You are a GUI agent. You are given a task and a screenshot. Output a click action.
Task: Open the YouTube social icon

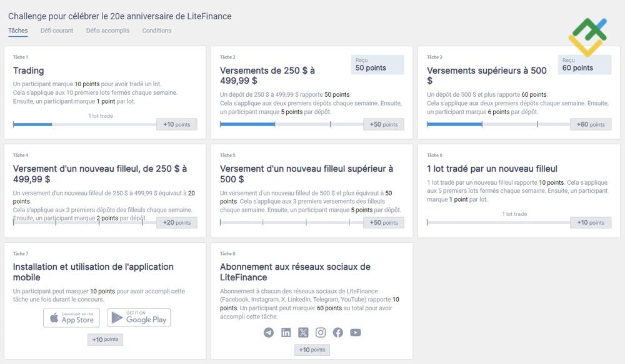[x=356, y=333]
